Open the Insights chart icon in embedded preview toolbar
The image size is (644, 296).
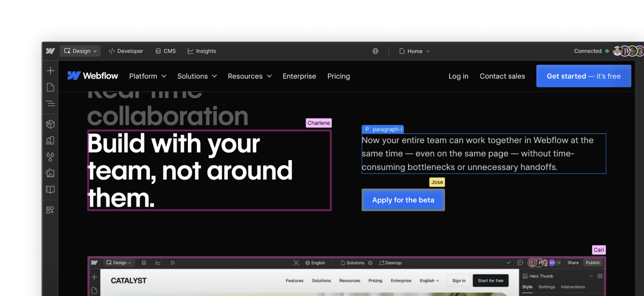(x=158, y=263)
